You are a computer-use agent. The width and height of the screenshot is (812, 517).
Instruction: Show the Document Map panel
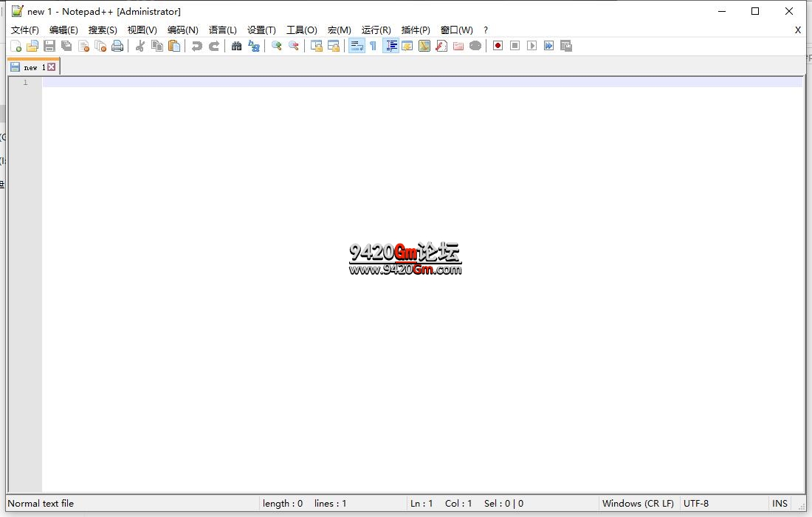tap(424, 46)
